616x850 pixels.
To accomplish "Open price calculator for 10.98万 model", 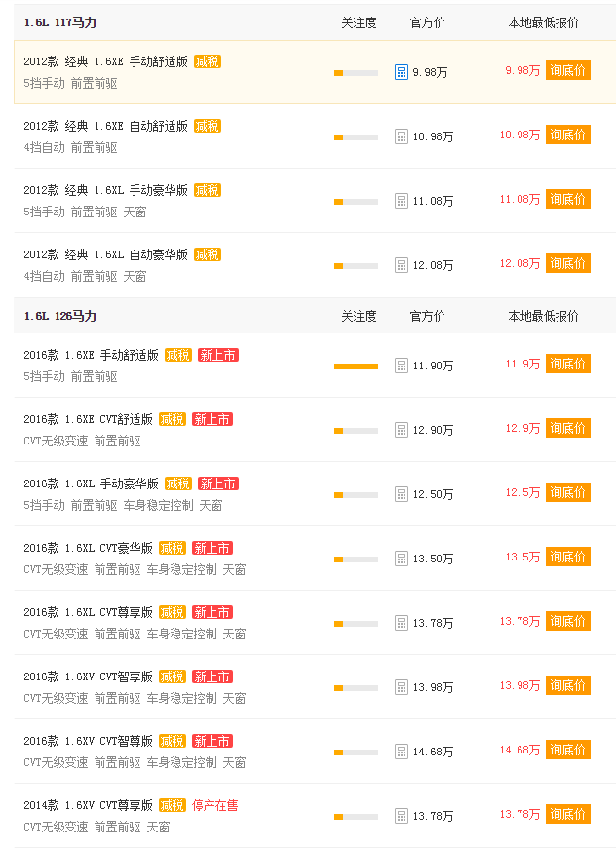I will click(x=402, y=136).
